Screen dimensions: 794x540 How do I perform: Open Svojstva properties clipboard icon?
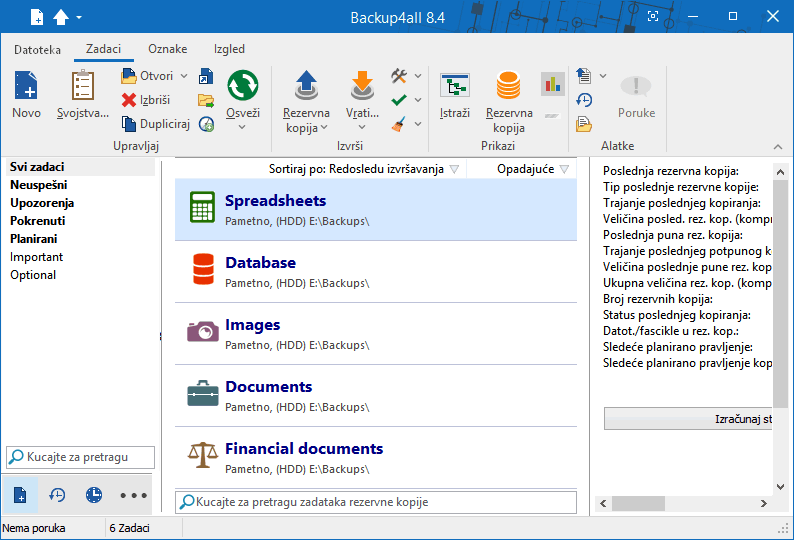click(83, 85)
